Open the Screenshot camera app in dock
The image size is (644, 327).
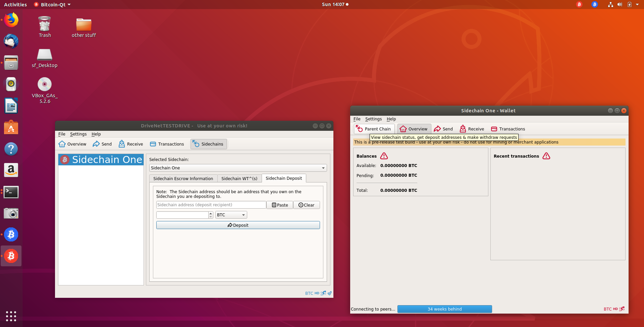tap(11, 213)
